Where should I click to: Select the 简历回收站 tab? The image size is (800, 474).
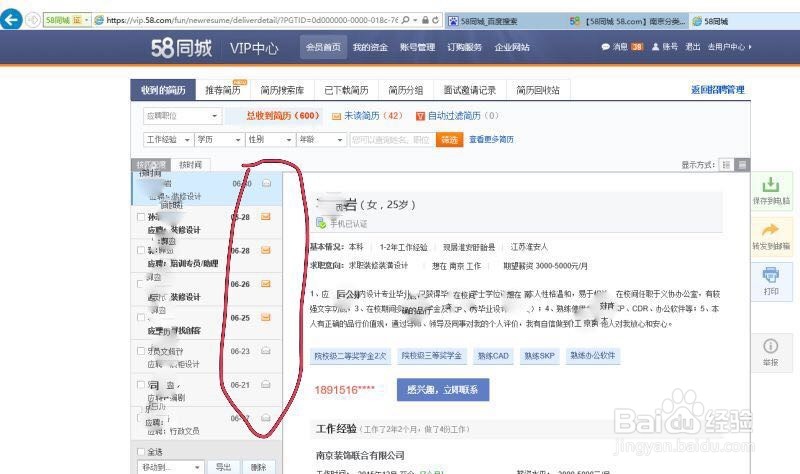coord(538,90)
